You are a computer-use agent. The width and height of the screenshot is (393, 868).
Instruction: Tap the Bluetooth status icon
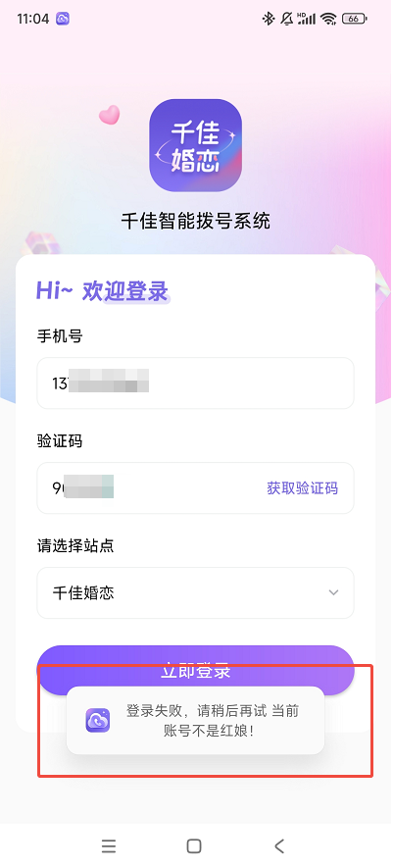[268, 19]
